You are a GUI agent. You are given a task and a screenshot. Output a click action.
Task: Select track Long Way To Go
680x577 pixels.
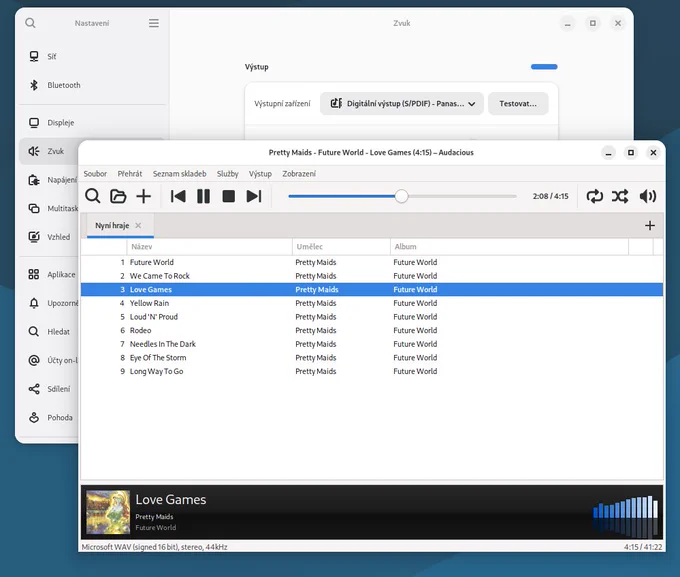tap(372, 371)
